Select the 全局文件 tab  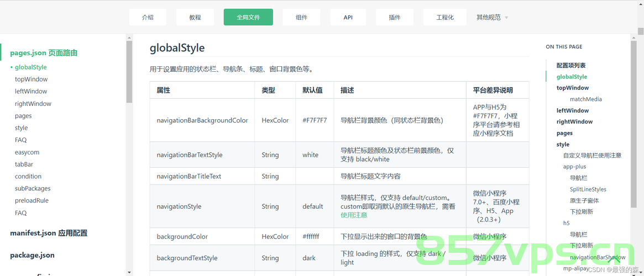(248, 17)
